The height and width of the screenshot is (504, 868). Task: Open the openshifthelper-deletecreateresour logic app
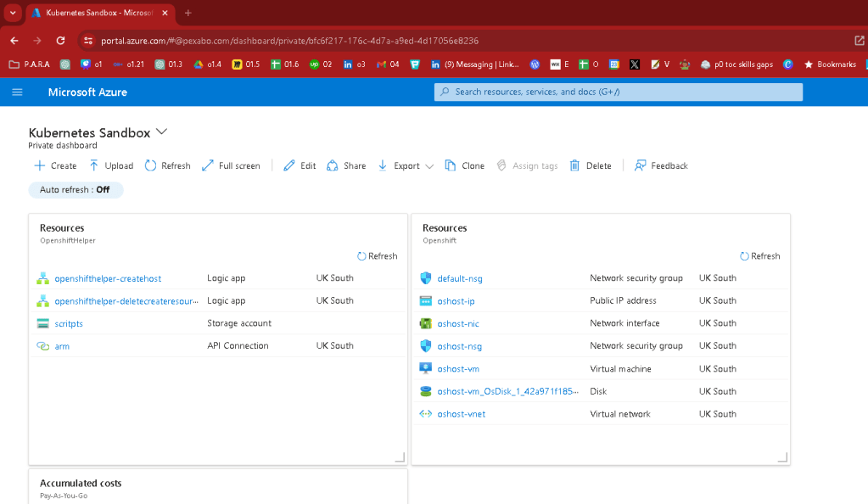pos(126,301)
